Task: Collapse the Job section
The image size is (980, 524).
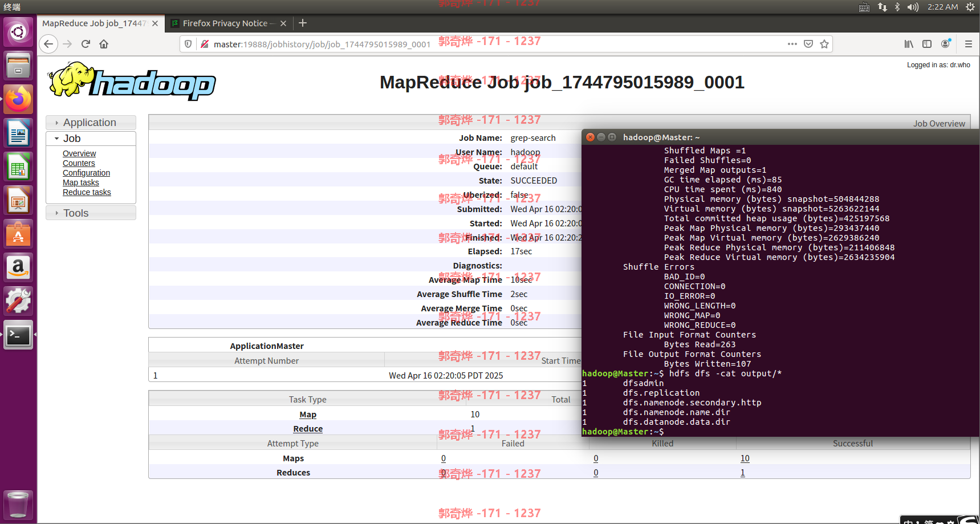Action: [91, 139]
